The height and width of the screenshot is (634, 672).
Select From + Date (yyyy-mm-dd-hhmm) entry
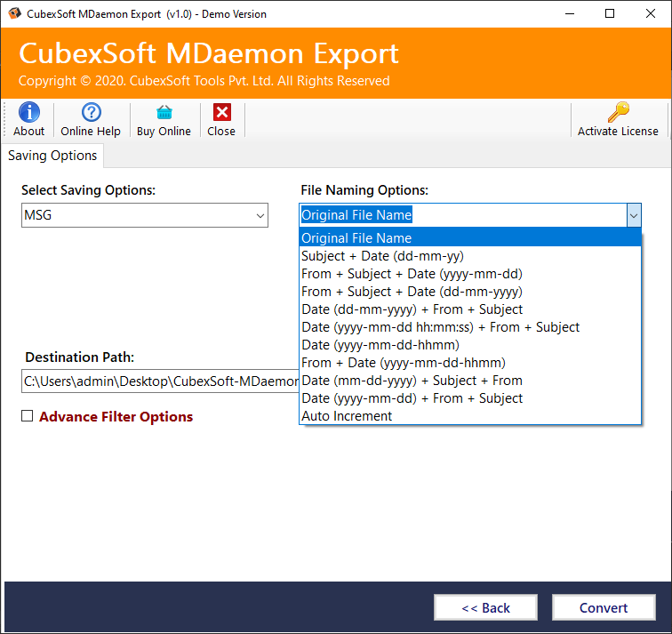pos(404,363)
